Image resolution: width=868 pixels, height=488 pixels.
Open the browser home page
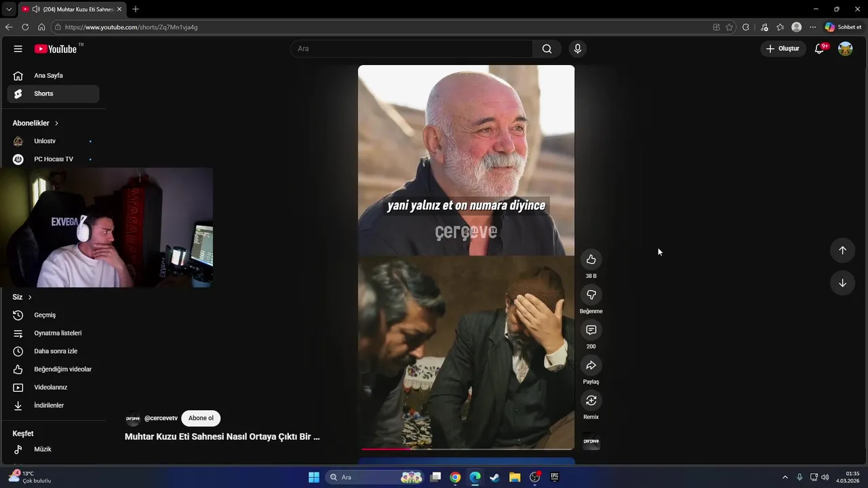click(41, 27)
